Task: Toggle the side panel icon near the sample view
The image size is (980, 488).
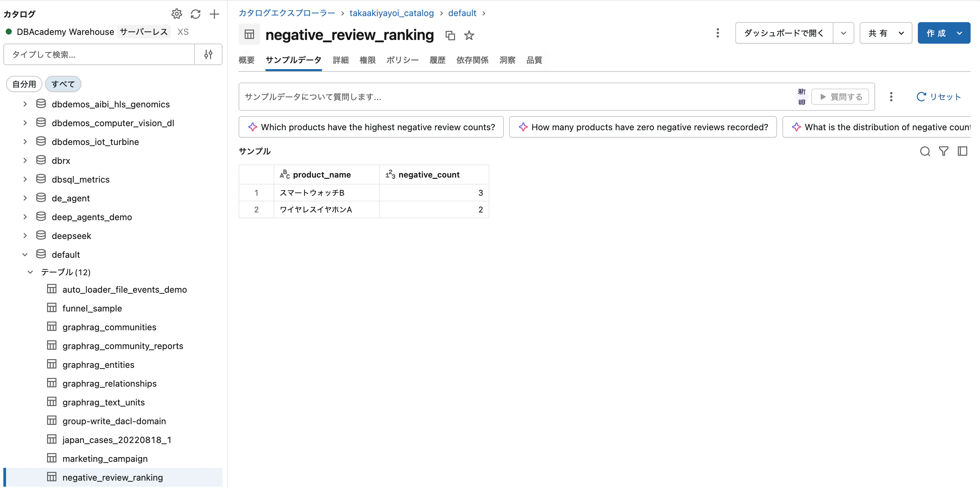Action: pos(963,151)
